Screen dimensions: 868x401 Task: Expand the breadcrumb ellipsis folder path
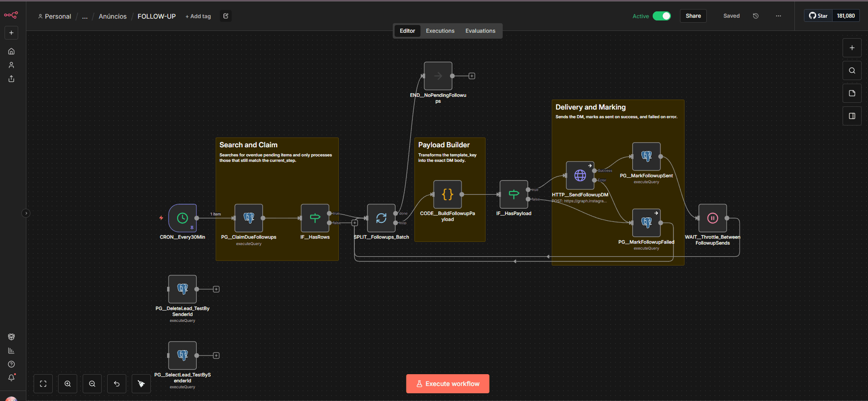[x=85, y=16]
